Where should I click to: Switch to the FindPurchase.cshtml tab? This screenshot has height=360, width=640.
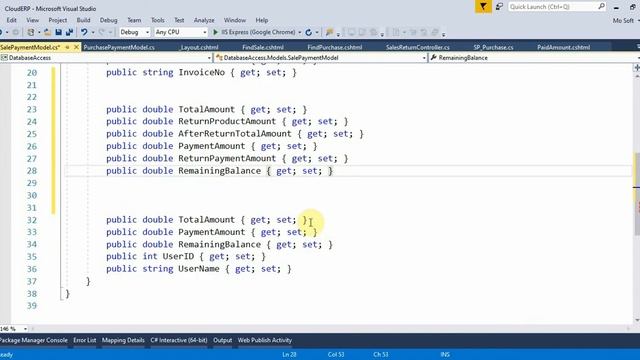(x=335, y=47)
